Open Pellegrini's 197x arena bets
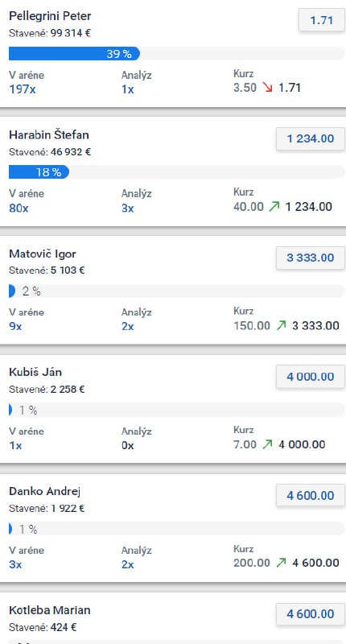 pyautogui.click(x=23, y=89)
